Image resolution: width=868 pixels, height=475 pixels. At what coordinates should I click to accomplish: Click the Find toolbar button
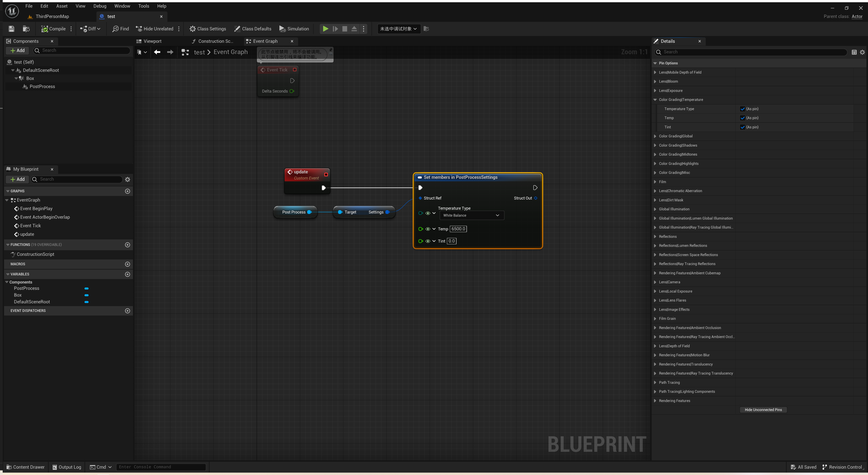point(121,29)
